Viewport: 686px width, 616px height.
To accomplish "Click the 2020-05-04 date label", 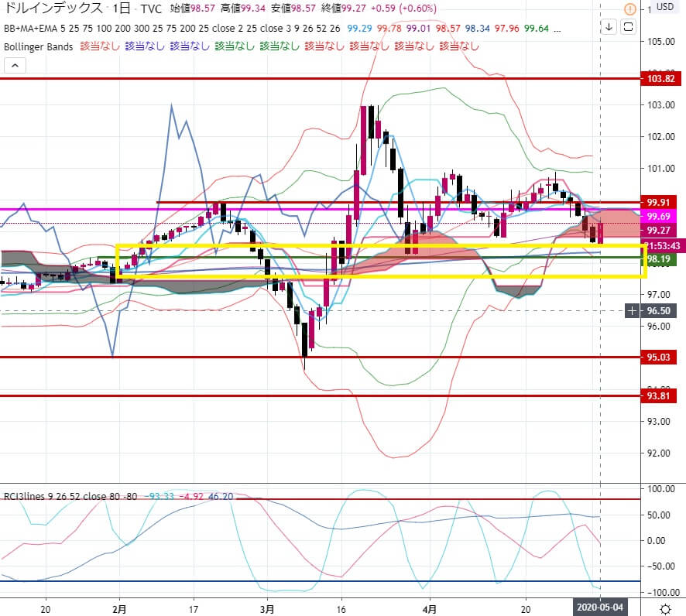I will pyautogui.click(x=600, y=607).
